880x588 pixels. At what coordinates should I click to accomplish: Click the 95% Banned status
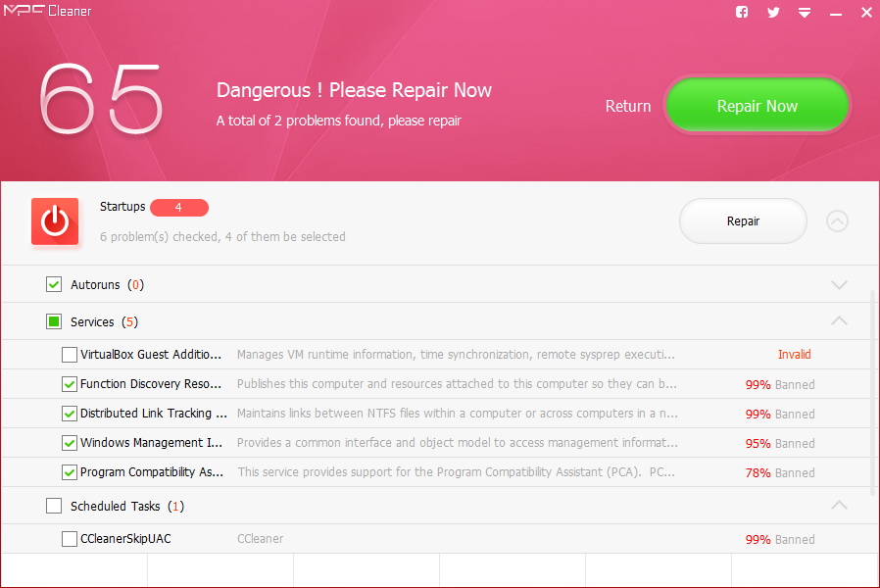click(779, 443)
